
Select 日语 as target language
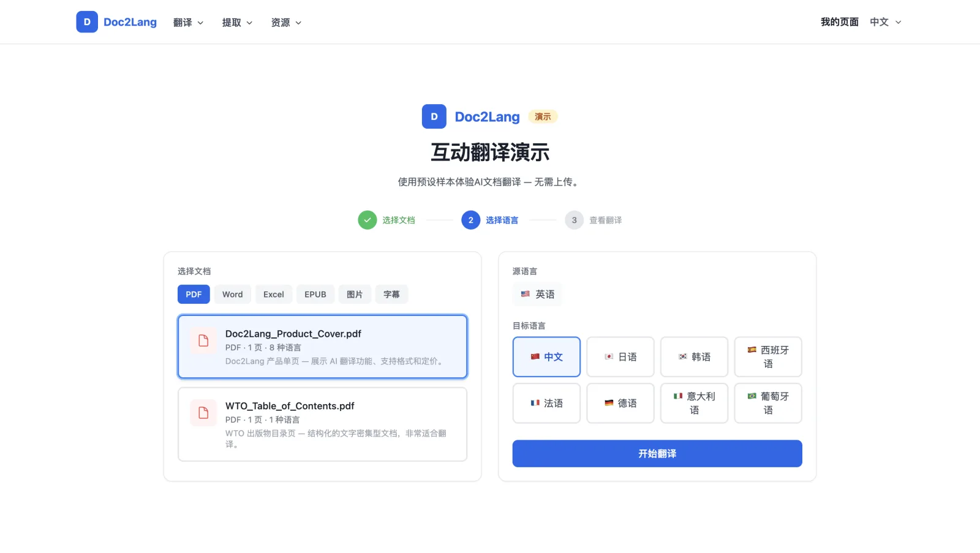pos(620,356)
